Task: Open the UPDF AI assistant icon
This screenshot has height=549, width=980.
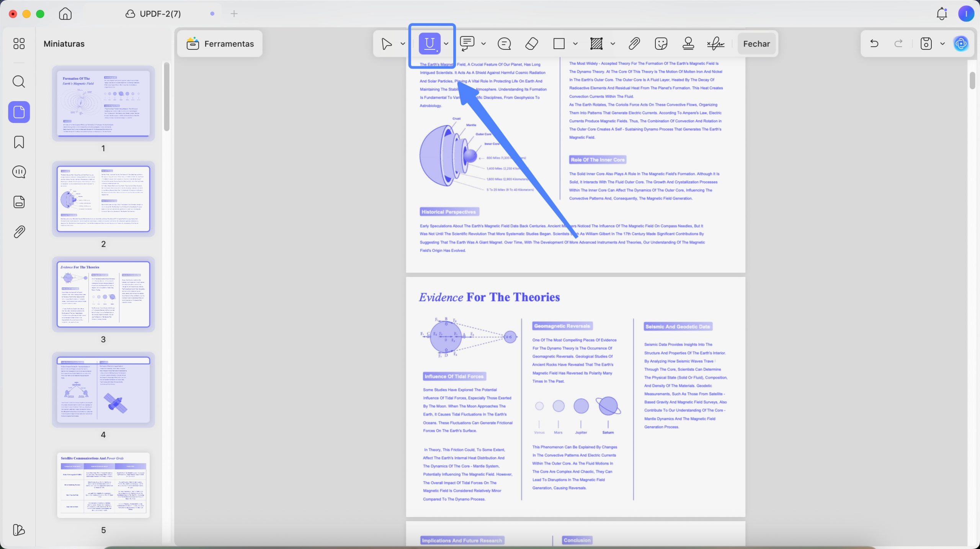Action: point(961,44)
